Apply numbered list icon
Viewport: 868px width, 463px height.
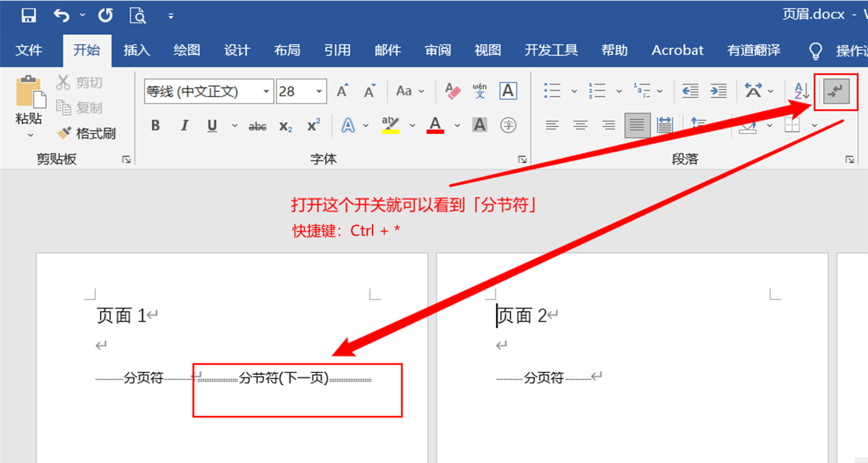click(597, 91)
